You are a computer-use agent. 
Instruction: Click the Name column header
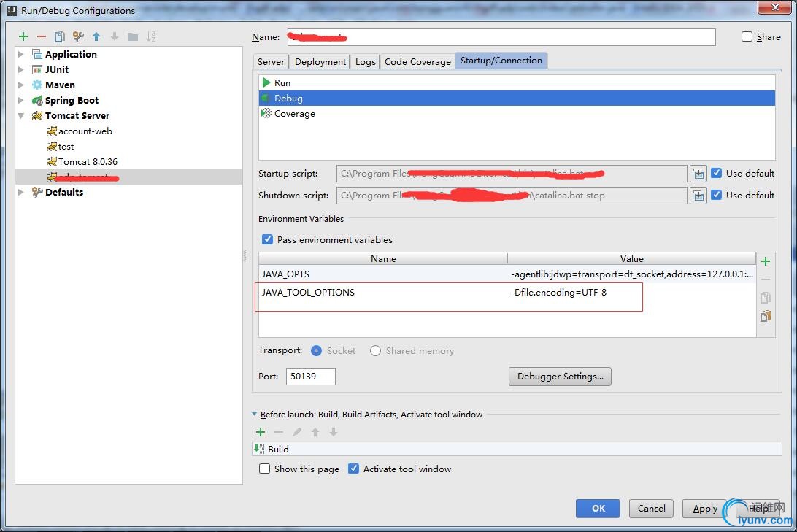[383, 258]
